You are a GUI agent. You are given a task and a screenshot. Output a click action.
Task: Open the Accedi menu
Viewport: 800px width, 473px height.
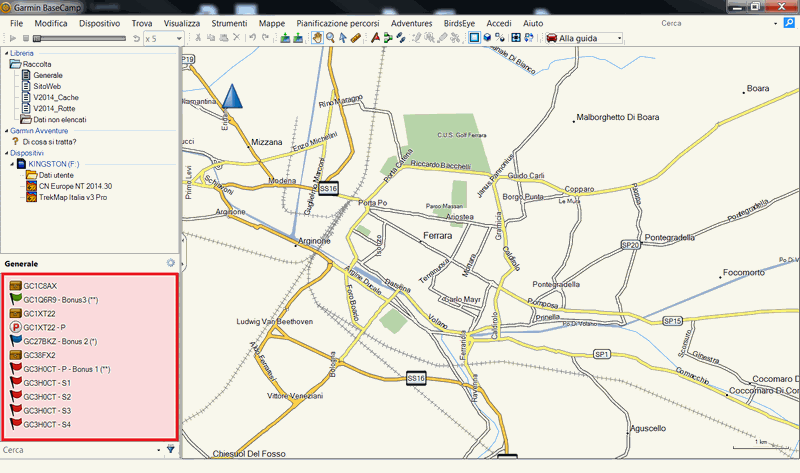[499, 23]
